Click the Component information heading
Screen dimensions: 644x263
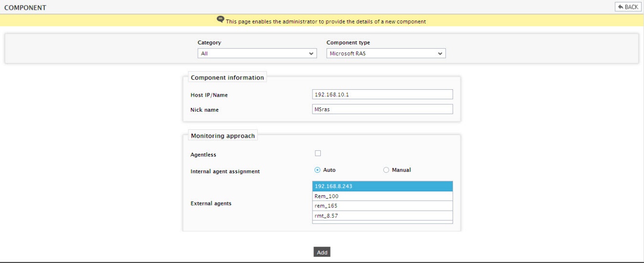click(228, 78)
